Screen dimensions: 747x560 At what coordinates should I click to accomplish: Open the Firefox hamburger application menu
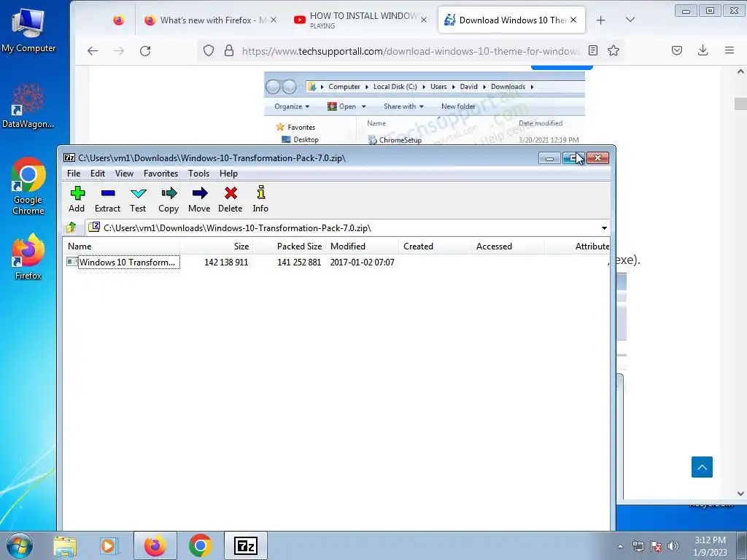click(729, 50)
